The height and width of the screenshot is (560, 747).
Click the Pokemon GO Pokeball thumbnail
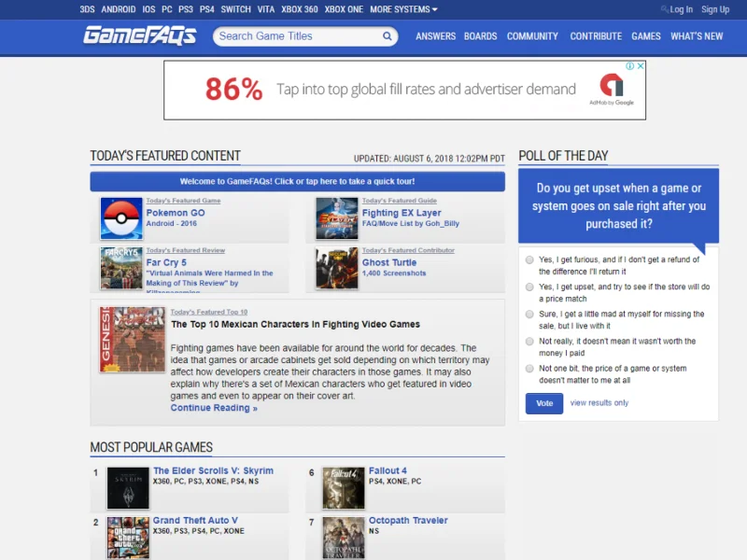click(121, 218)
